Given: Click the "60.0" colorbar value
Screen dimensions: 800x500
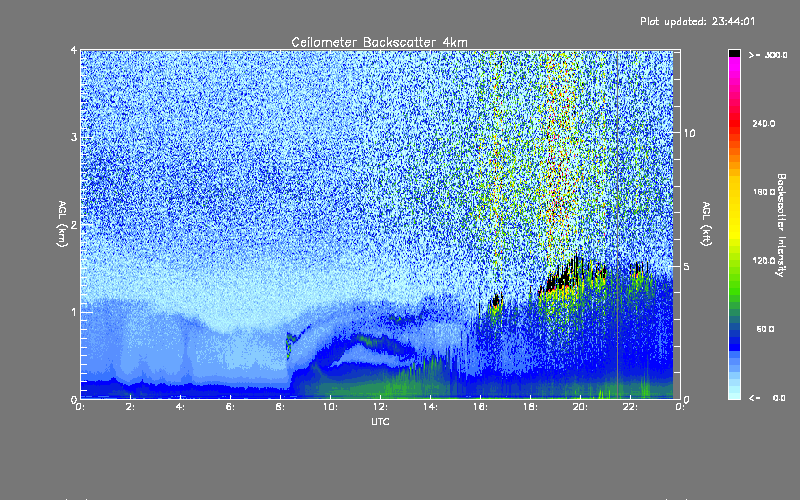Looking at the screenshot, I should [765, 329].
